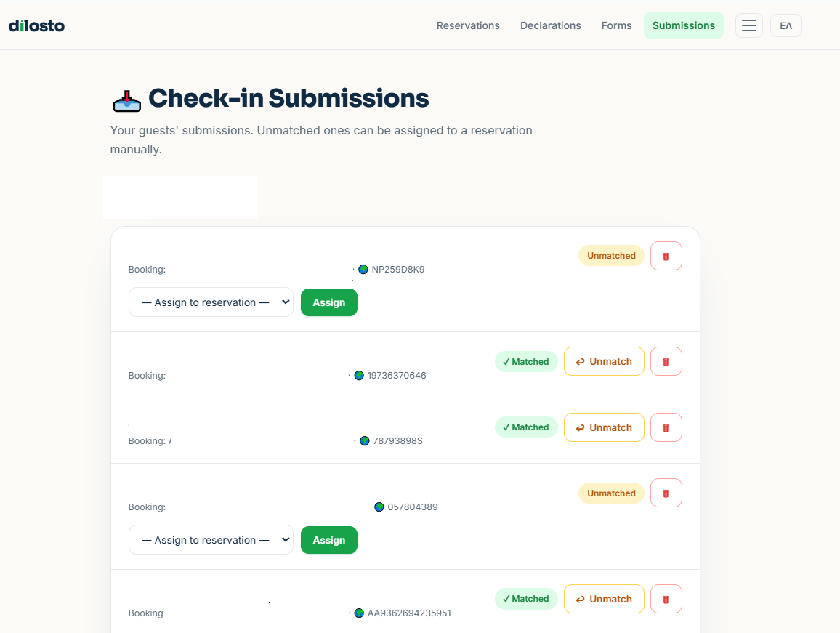Select booking number 78793898S text
This screenshot has width=840, height=633.
398,440
